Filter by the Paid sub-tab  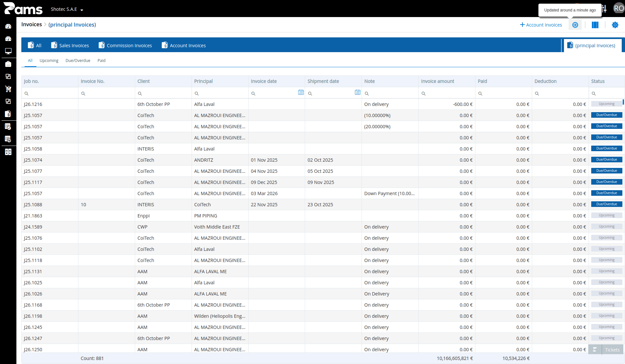coord(101,61)
